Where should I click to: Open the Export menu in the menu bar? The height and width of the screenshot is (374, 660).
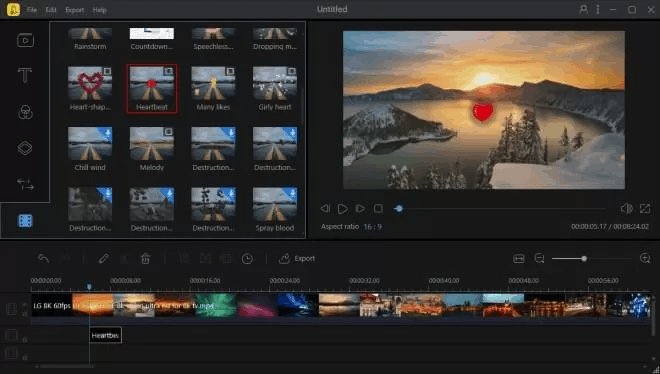[x=75, y=10]
